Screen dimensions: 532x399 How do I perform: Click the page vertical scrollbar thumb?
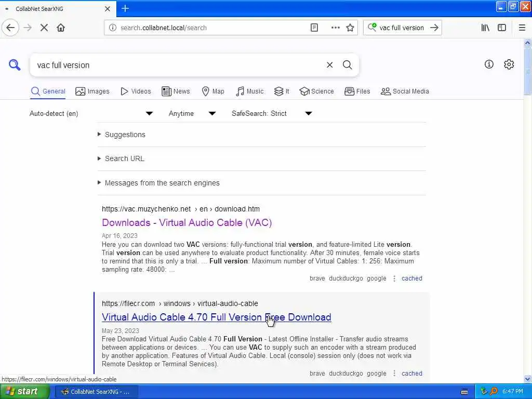click(527, 71)
